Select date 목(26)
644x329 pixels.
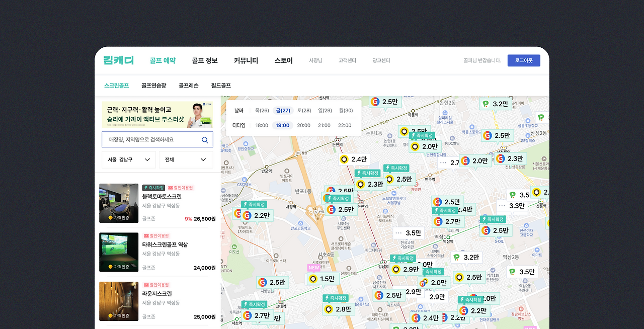(x=262, y=111)
